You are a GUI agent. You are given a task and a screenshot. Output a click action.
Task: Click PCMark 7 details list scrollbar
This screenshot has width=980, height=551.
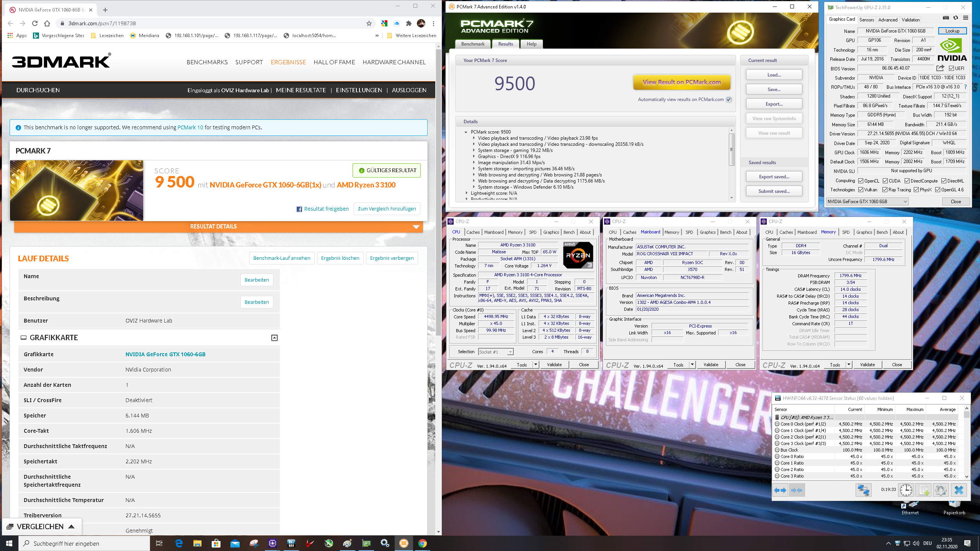tap(732, 149)
